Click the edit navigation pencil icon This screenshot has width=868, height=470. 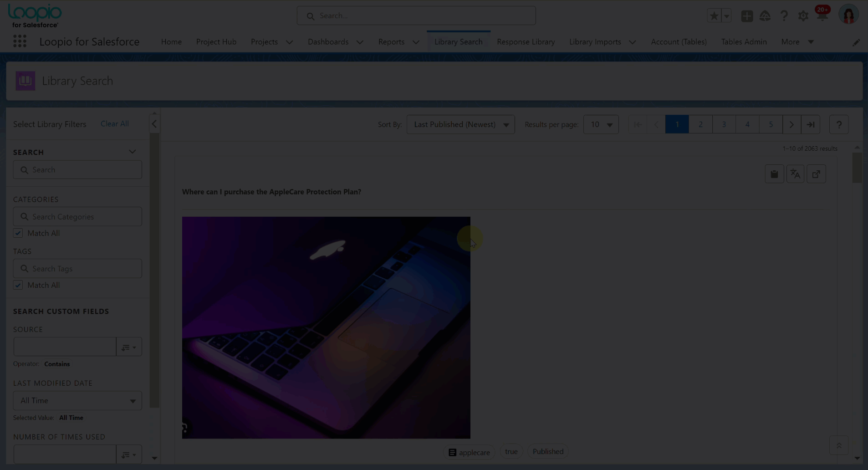(x=856, y=42)
